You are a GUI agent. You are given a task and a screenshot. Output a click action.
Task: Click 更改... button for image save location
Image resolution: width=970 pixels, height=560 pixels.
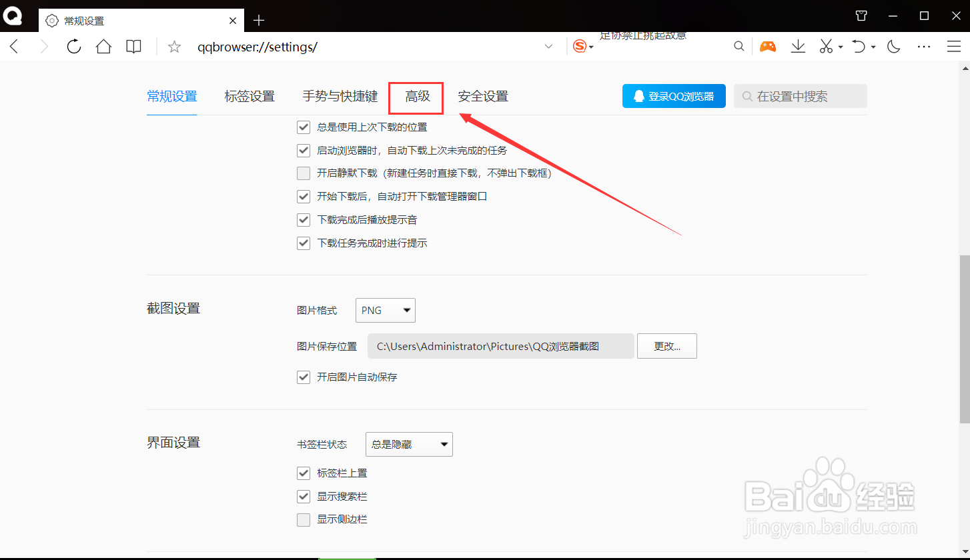click(x=667, y=346)
